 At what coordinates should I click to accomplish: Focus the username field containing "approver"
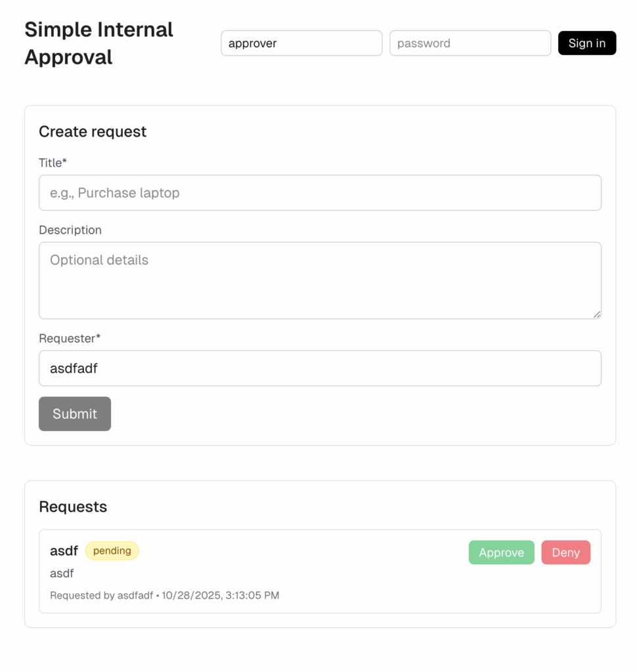coord(301,43)
